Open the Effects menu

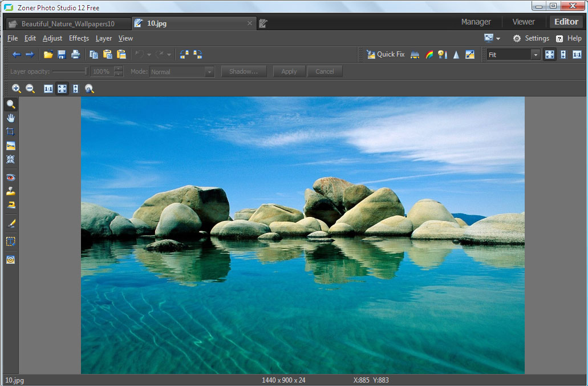pos(79,38)
